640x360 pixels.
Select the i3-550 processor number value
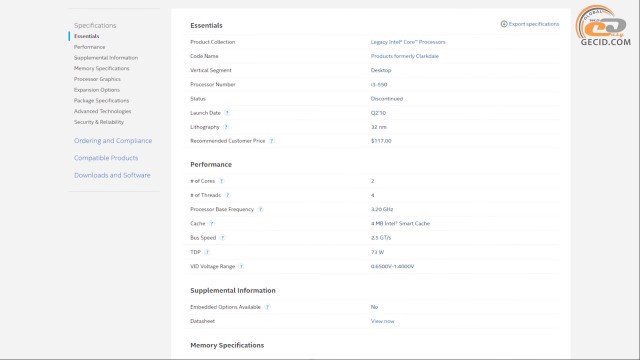pos(379,84)
